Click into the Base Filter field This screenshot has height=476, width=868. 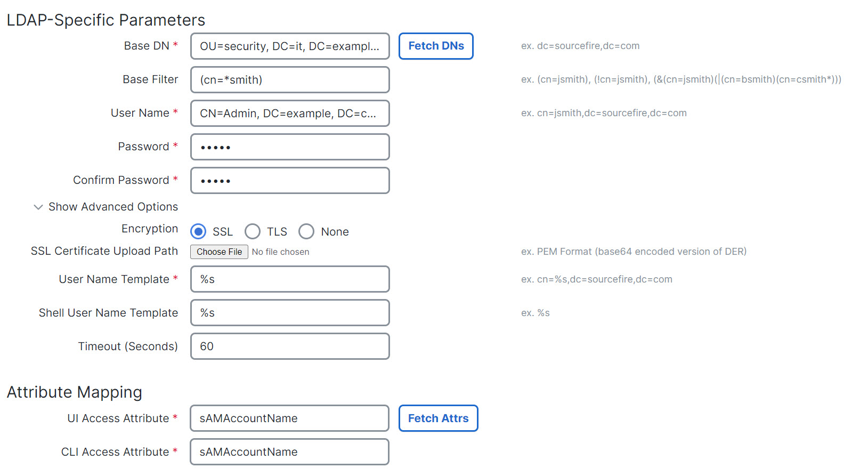[x=290, y=80]
